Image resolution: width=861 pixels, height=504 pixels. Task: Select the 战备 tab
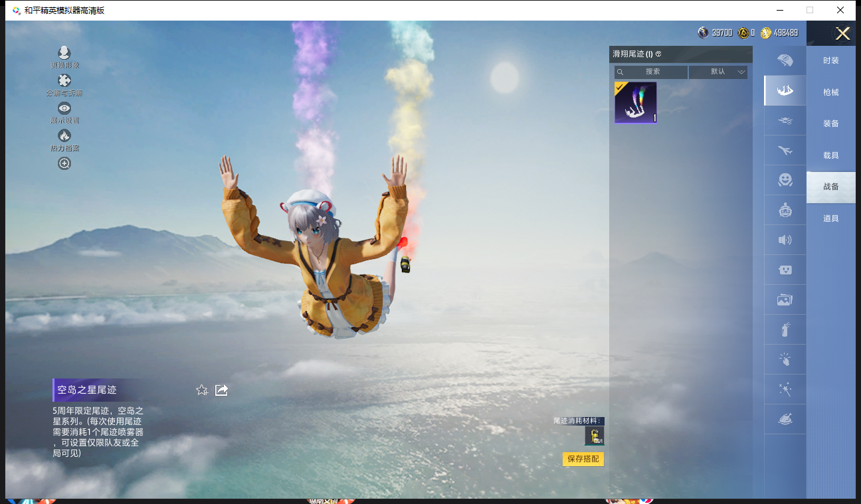tap(831, 187)
